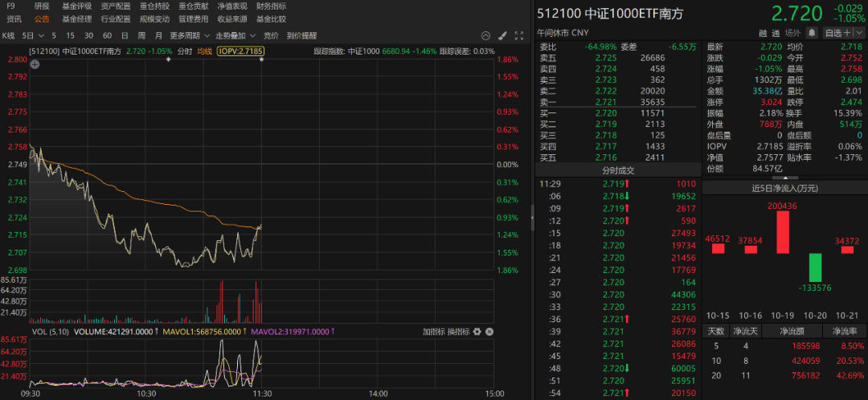Toggle the 均线 average line display

pos(205,51)
